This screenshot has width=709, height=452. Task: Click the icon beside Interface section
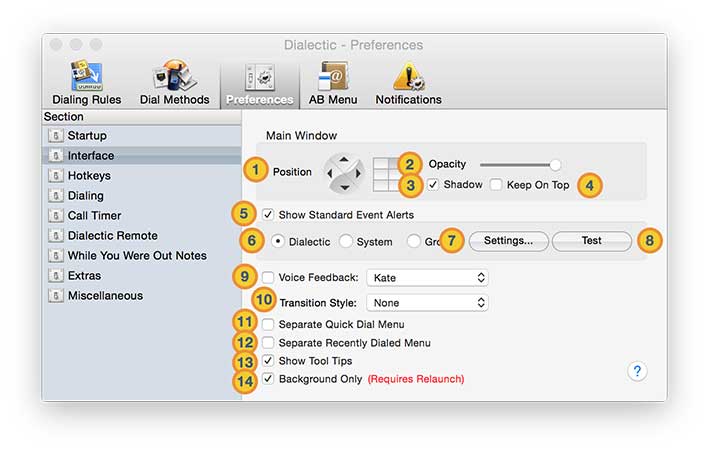[x=56, y=155]
